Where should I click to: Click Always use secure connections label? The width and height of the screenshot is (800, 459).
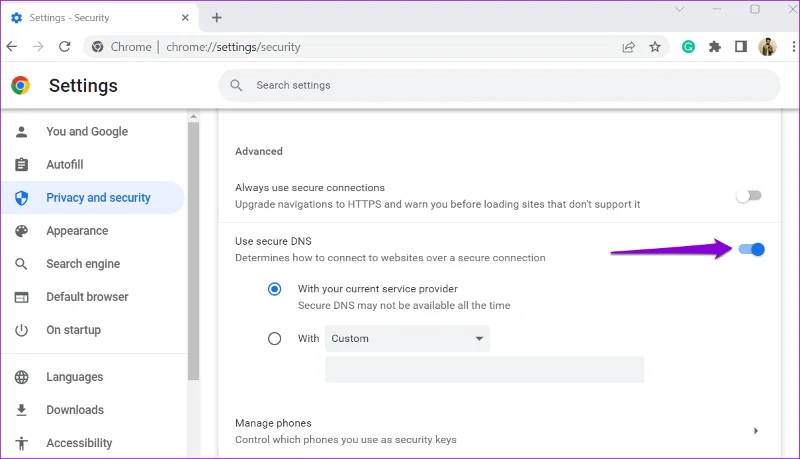click(x=310, y=188)
